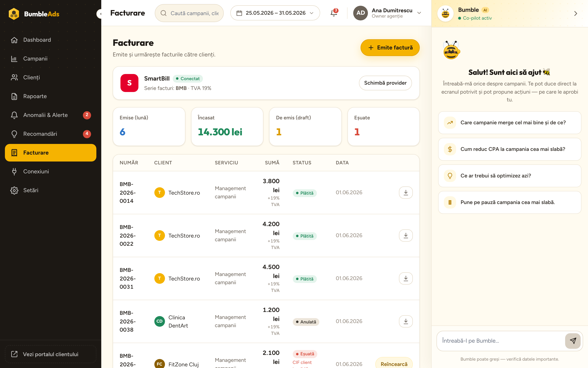Open Vezi portalul clientului link
The height and width of the screenshot is (368, 588).
click(51, 354)
